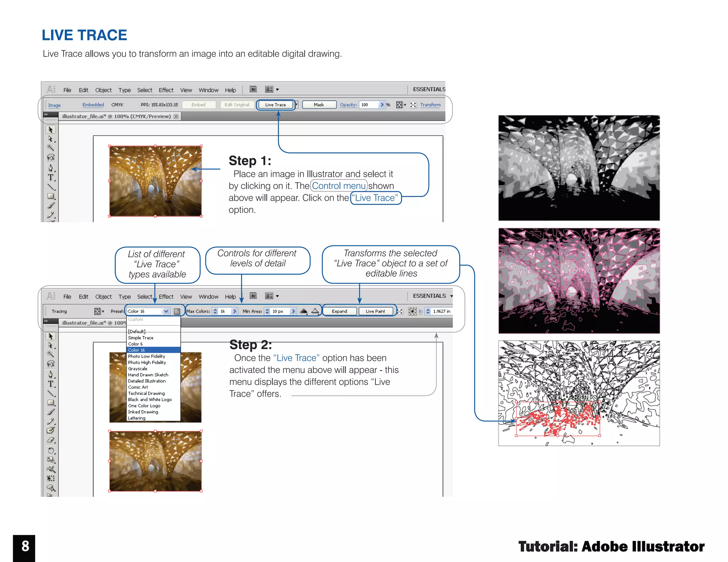Open Window menu in Step 1 screenshot

(x=209, y=90)
